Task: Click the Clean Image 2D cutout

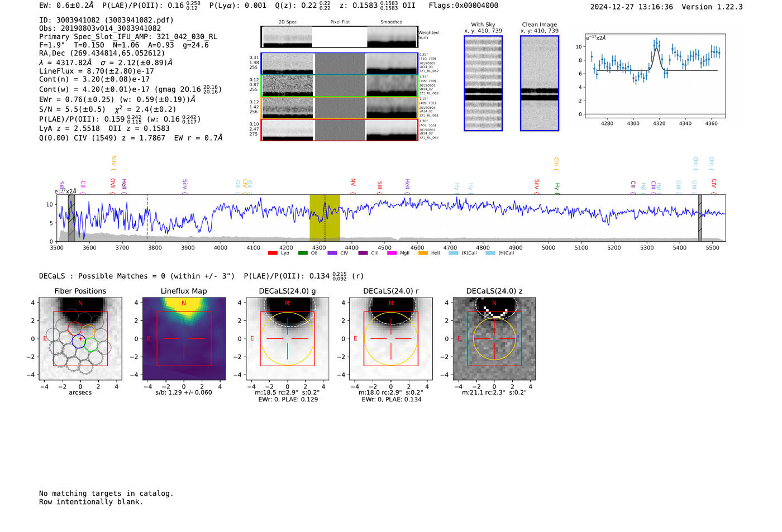Action: tap(540, 83)
